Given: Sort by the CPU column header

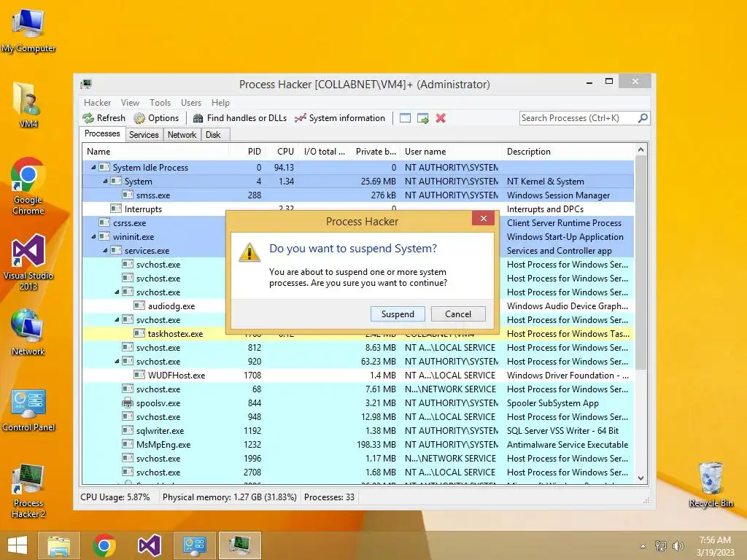Looking at the screenshot, I should pos(282,152).
